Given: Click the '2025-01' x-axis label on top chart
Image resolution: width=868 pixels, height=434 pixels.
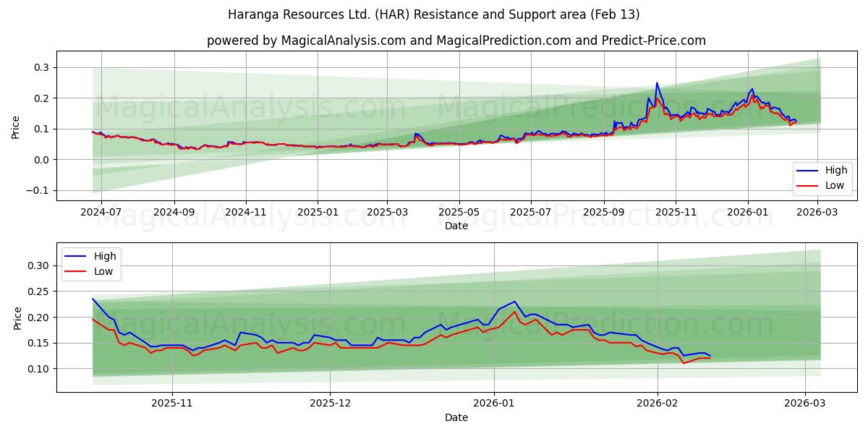Looking at the screenshot, I should (x=318, y=212).
